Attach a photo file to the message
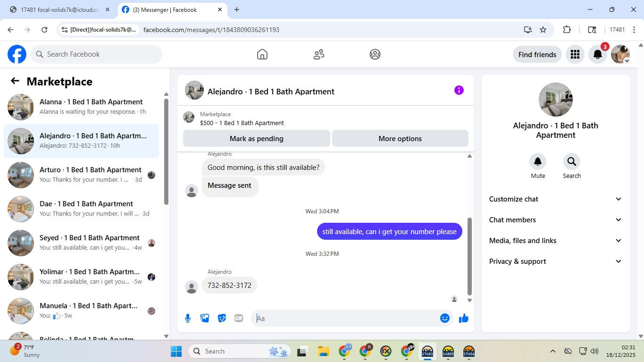The height and width of the screenshot is (362, 644). point(205,318)
